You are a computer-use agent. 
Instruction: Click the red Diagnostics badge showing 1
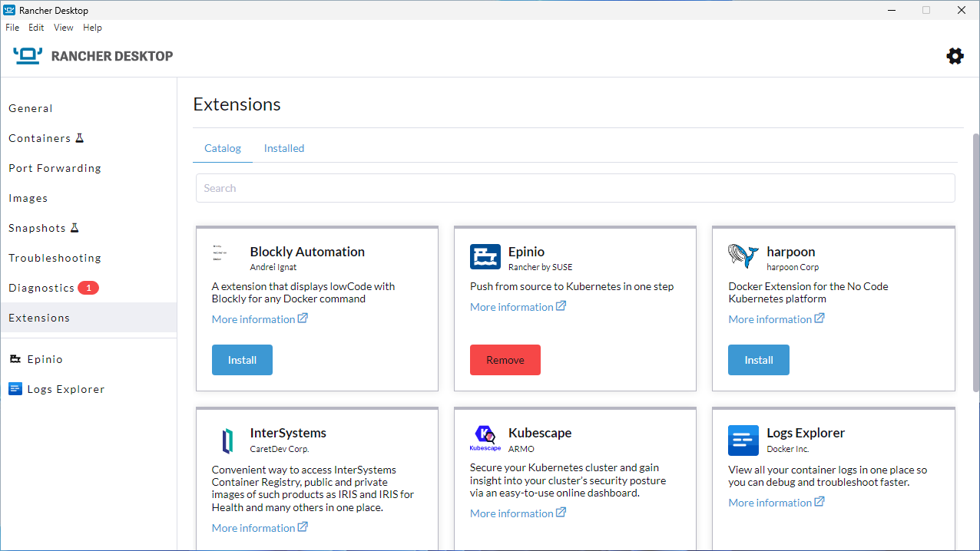point(88,288)
